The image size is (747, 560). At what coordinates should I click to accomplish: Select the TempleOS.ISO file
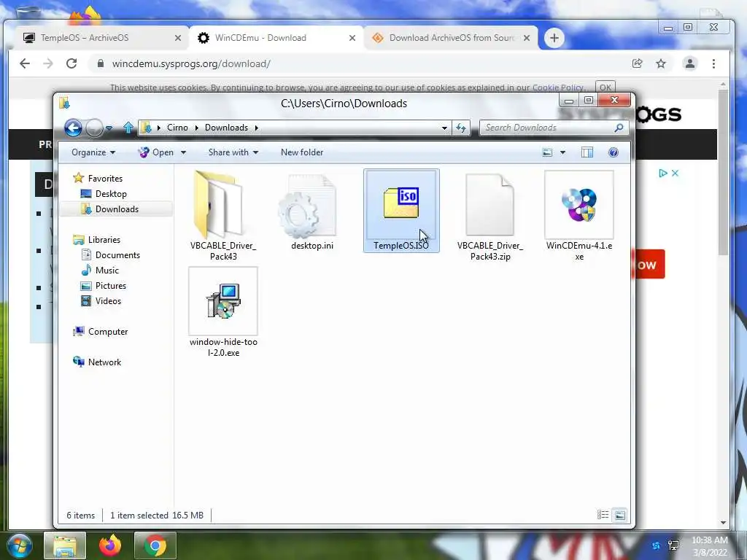pyautogui.click(x=401, y=211)
